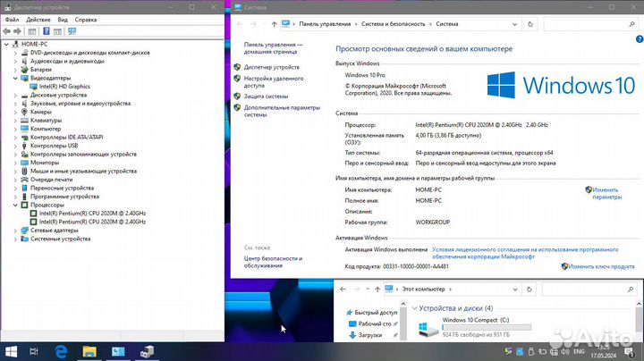Click Forward arrow in Device Manager toolbar
This screenshot has width=644, height=361.
pyautogui.click(x=17, y=31)
